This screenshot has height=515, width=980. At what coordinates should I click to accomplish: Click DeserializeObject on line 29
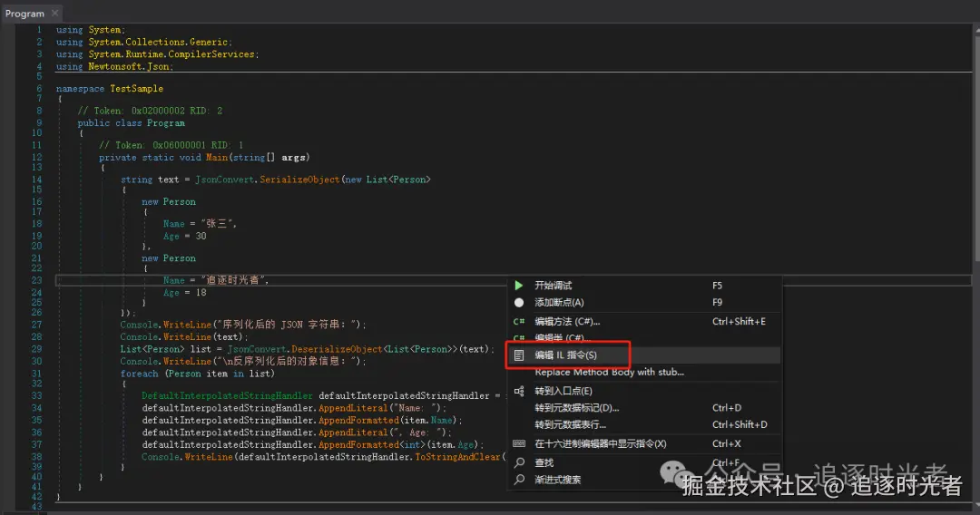pos(337,350)
